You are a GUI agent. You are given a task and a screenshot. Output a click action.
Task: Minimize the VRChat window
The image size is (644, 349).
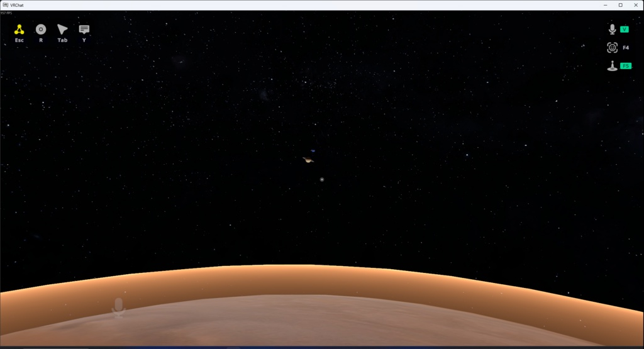[606, 5]
